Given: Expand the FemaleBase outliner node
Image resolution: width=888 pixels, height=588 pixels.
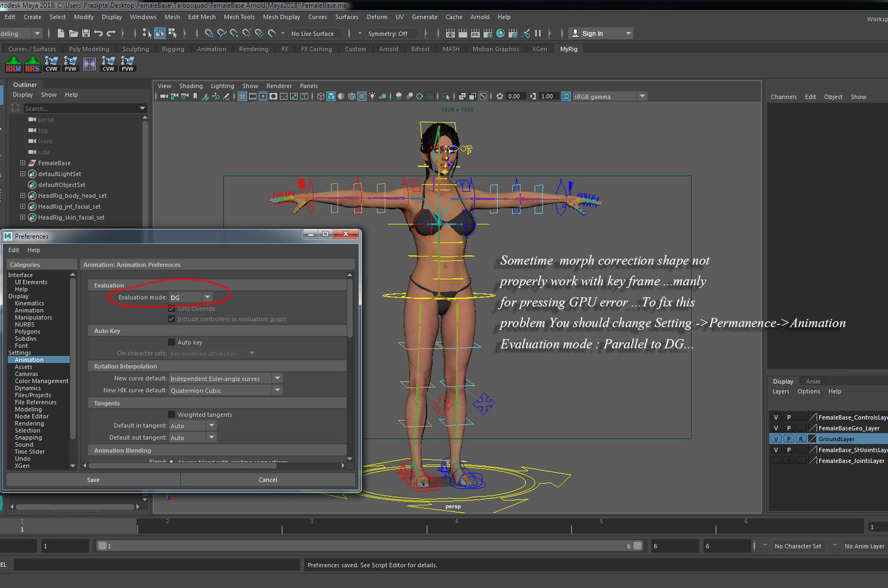Looking at the screenshot, I should click(x=23, y=163).
